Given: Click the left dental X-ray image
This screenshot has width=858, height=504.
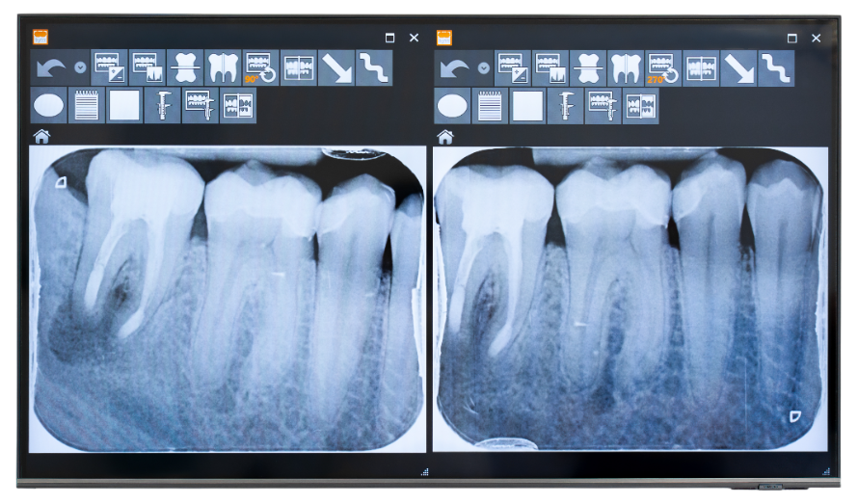Looking at the screenshot, I should tap(228, 299).
